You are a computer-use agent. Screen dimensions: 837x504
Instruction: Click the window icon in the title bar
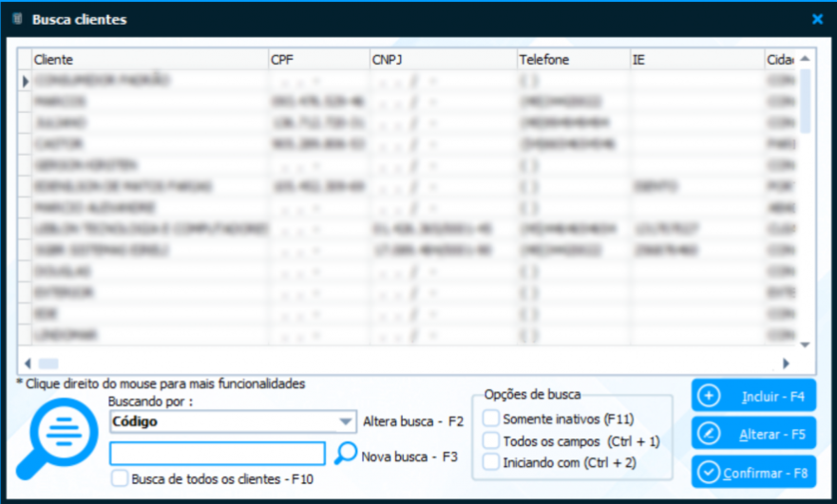(x=16, y=19)
